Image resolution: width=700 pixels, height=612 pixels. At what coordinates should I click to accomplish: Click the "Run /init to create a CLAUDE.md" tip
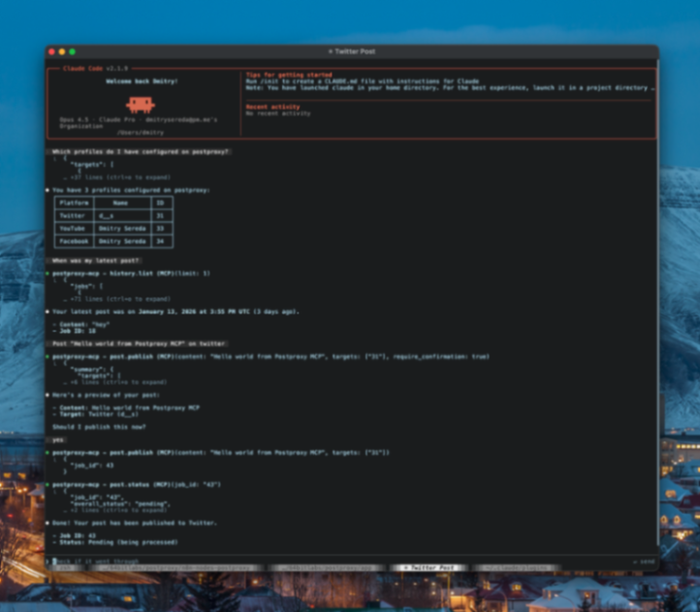pos(363,81)
